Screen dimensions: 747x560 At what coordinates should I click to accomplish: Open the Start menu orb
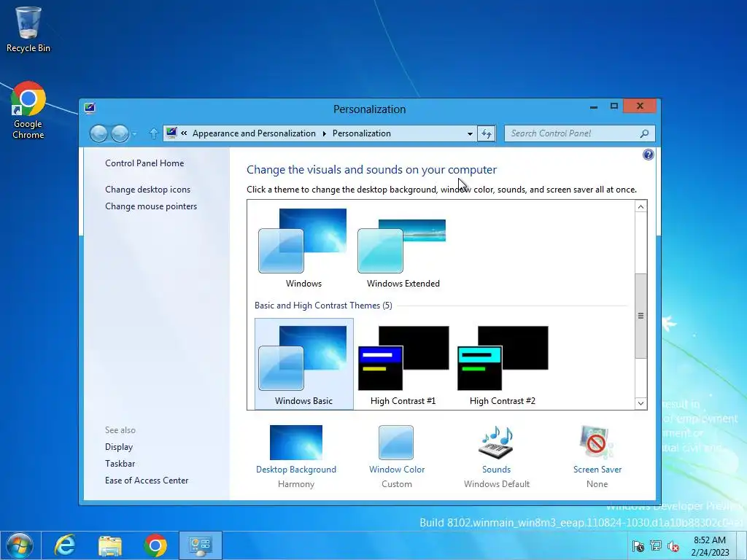coord(20,545)
